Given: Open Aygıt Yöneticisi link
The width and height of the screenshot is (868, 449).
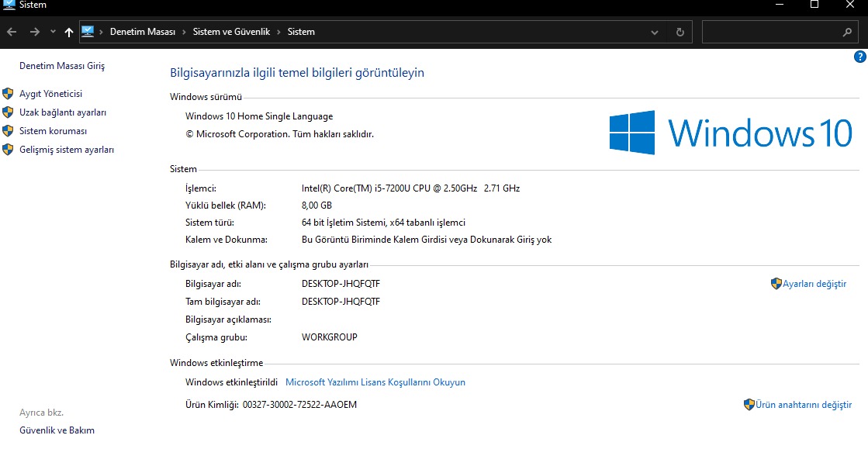Looking at the screenshot, I should click(50, 94).
